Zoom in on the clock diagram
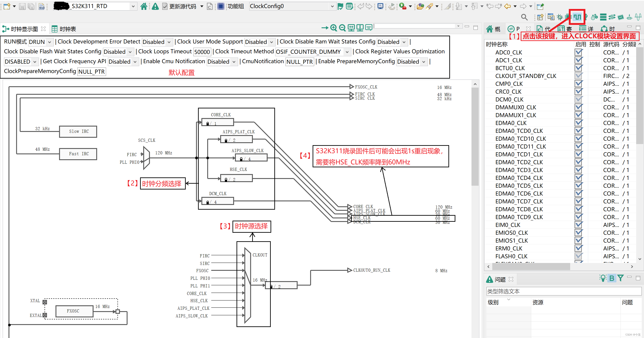The image size is (644, 338). [x=333, y=28]
